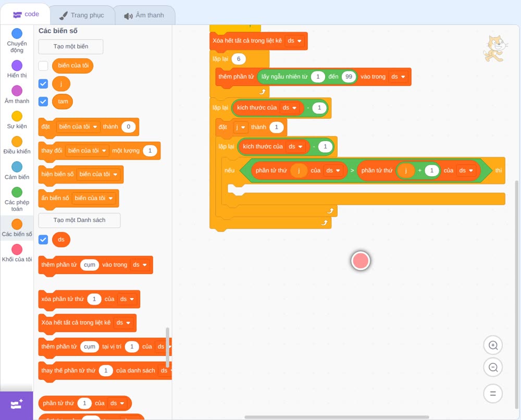Open the add extension button

click(17, 405)
